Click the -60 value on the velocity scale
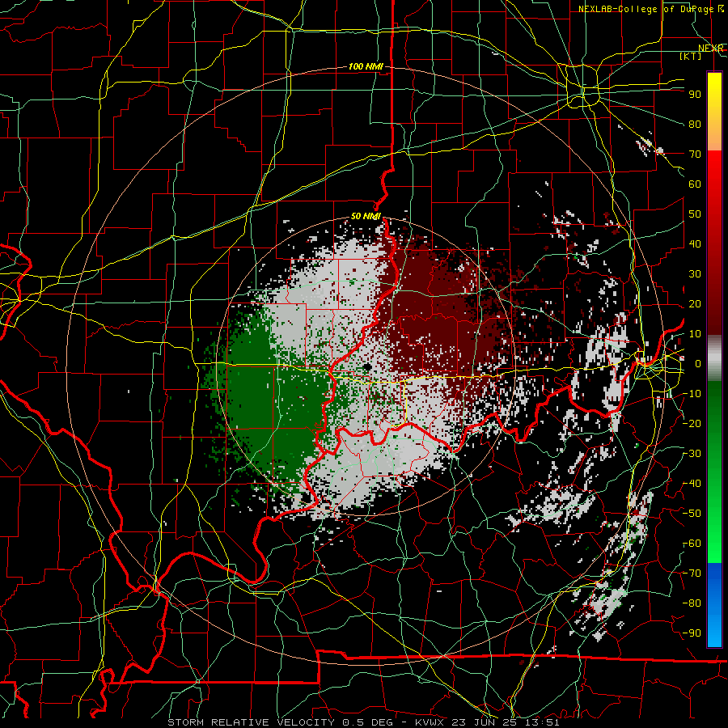Screen dimensions: 728x728 coord(692,544)
